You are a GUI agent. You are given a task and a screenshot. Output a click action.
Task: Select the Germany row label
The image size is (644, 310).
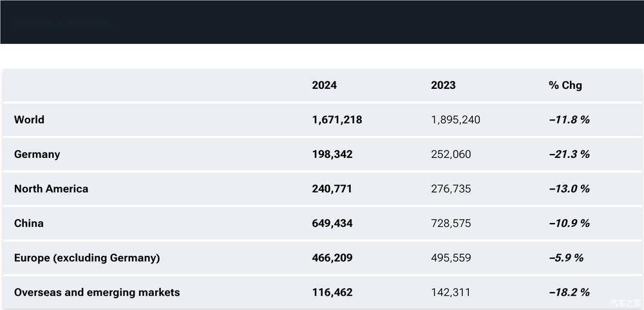coord(37,155)
